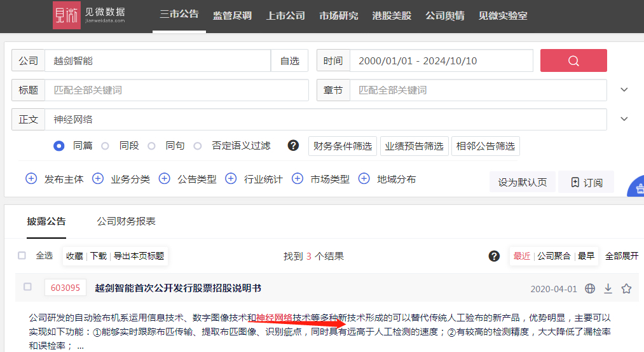The image size is (644, 352).
Task: Expand the chevron beside the 正文 field
Action: pyautogui.click(x=624, y=119)
